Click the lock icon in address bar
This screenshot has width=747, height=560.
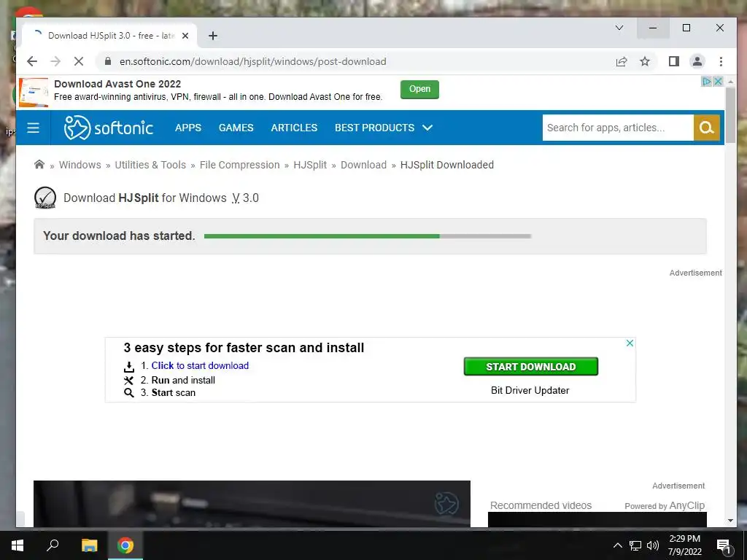[x=108, y=61]
